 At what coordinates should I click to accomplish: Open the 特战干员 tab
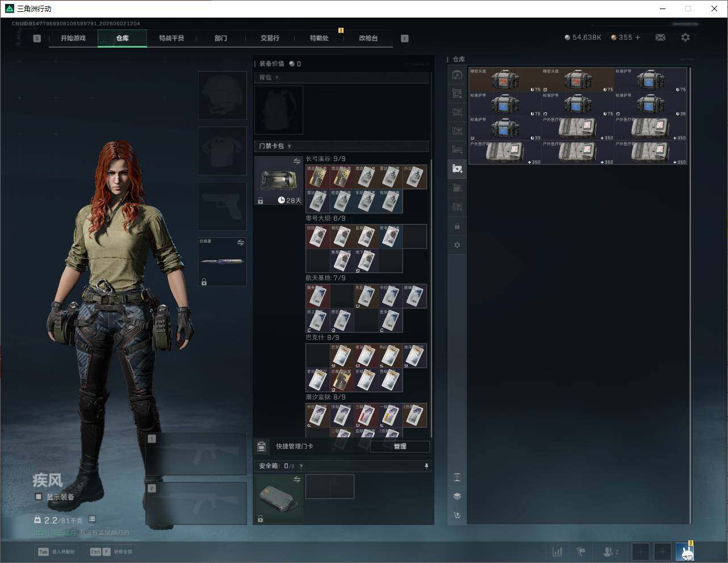(171, 38)
